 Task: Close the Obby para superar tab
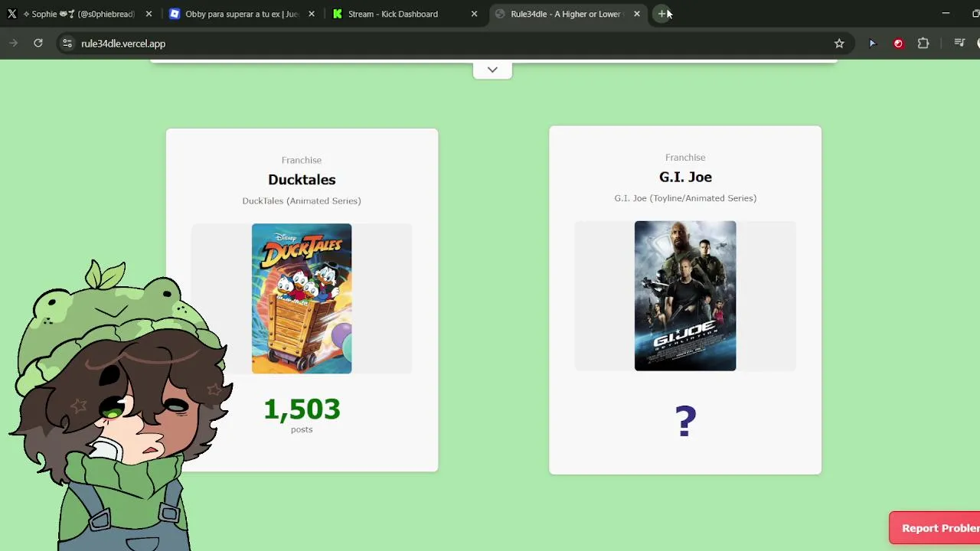(x=312, y=14)
